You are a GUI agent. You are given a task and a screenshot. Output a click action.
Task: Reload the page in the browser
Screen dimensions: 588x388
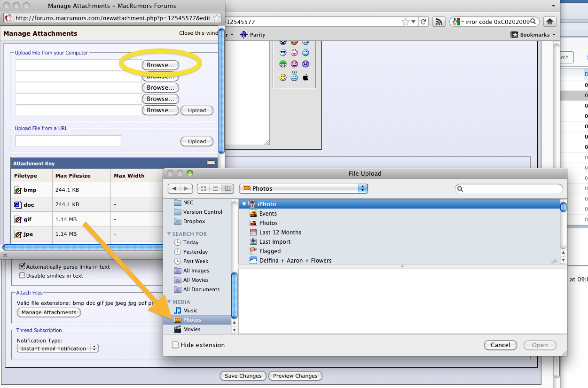click(x=423, y=22)
